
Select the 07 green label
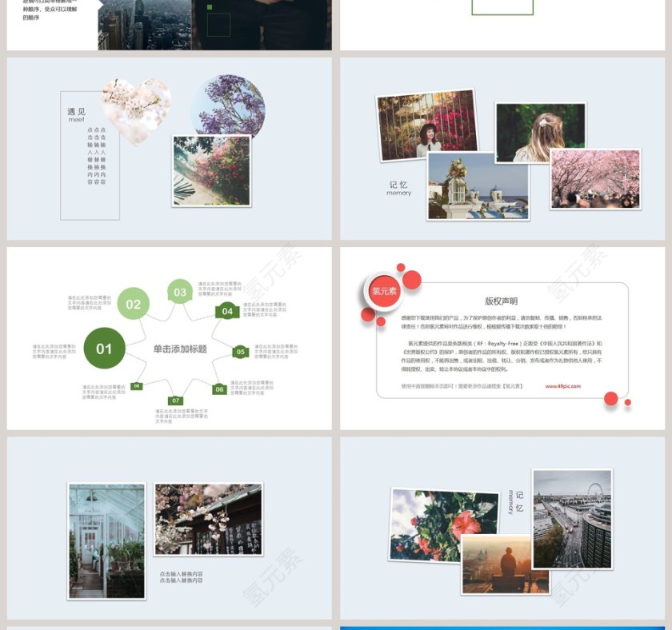[x=176, y=401]
